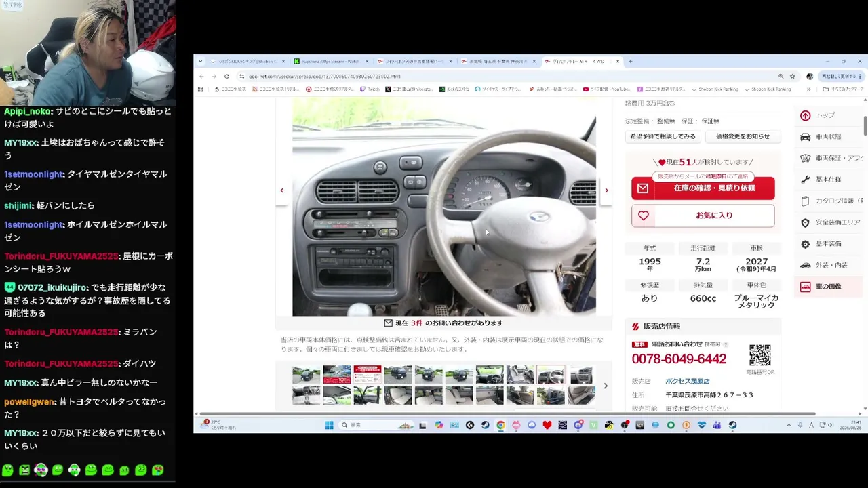Viewport: 868px width, 488px height.
Task: Show hidden system tray icons
Action: click(x=789, y=426)
